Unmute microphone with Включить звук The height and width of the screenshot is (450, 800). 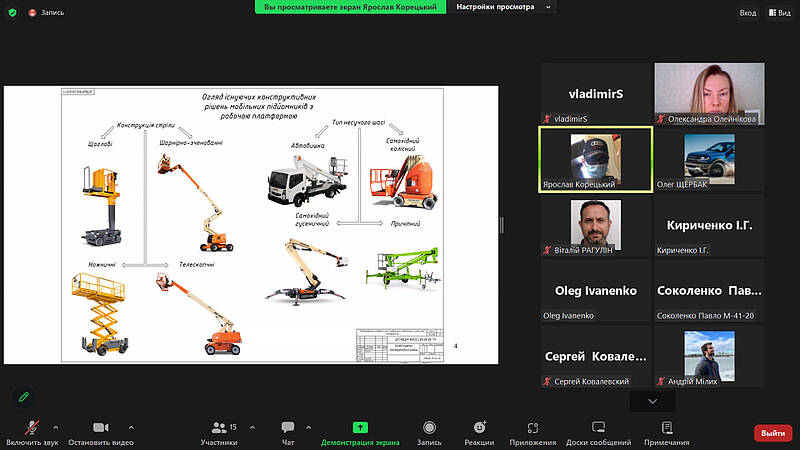coord(32,433)
